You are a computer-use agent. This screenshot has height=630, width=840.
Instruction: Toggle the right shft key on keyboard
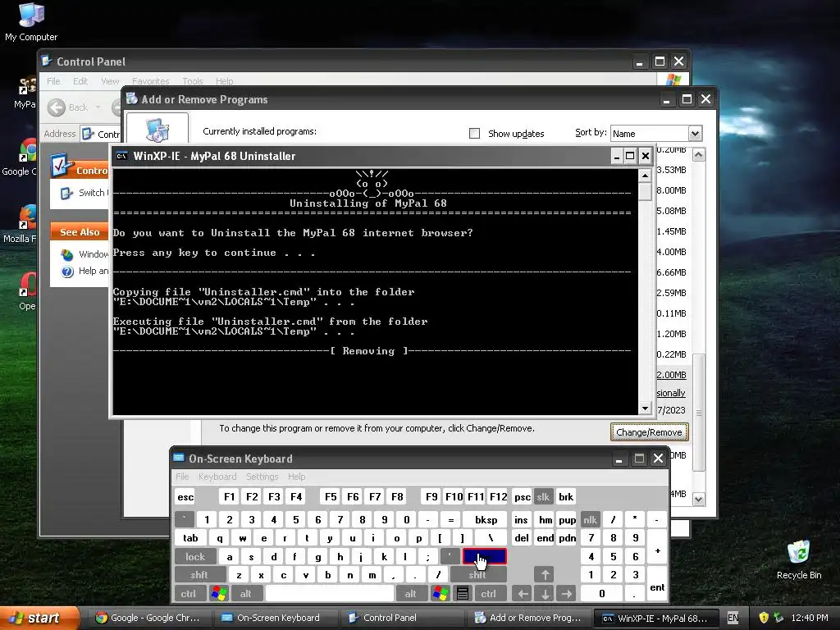tap(477, 575)
